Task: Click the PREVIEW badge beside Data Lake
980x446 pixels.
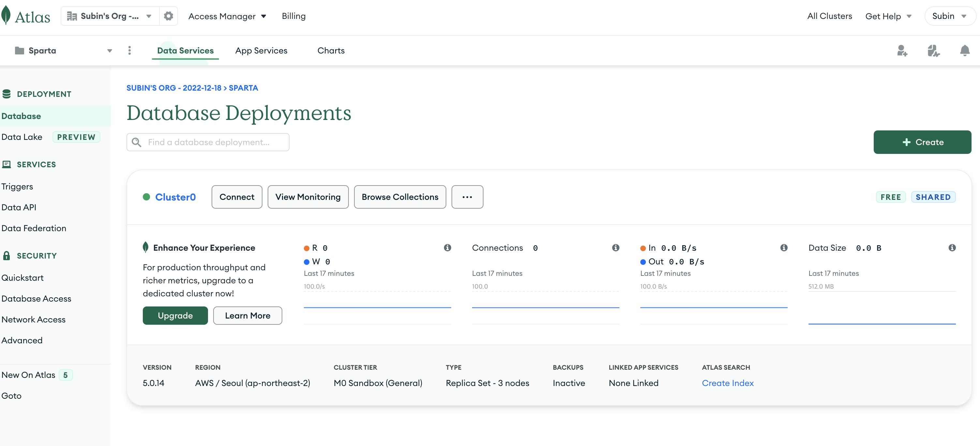Action: 76,137
